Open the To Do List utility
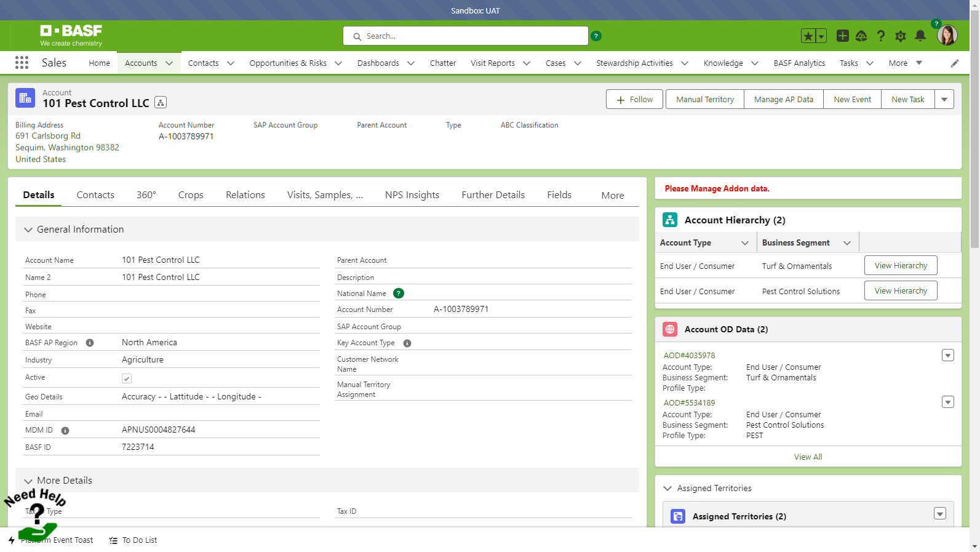This screenshot has height=552, width=980. click(x=133, y=540)
